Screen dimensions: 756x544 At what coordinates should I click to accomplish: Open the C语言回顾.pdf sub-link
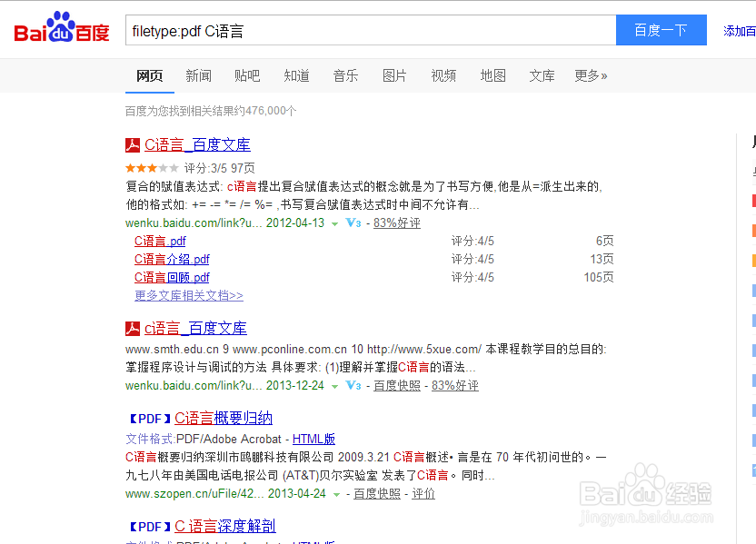172,278
